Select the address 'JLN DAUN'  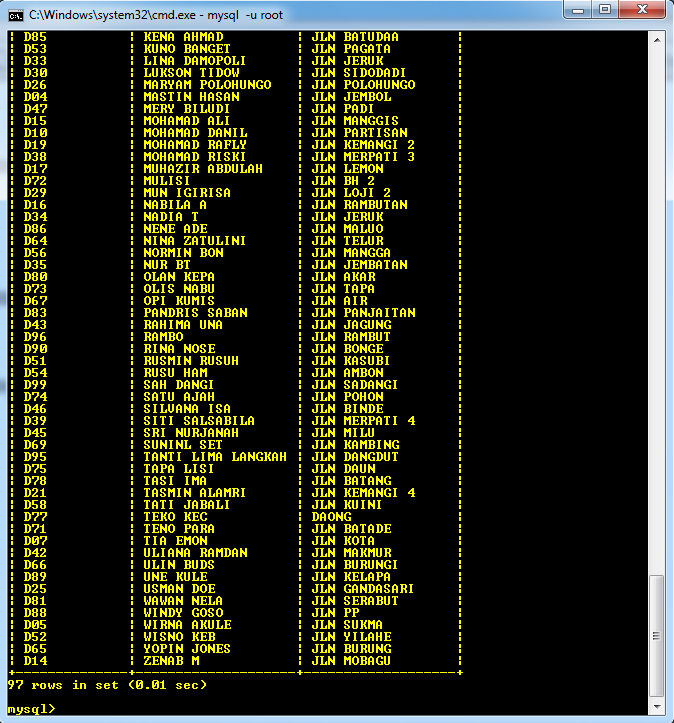343,468
